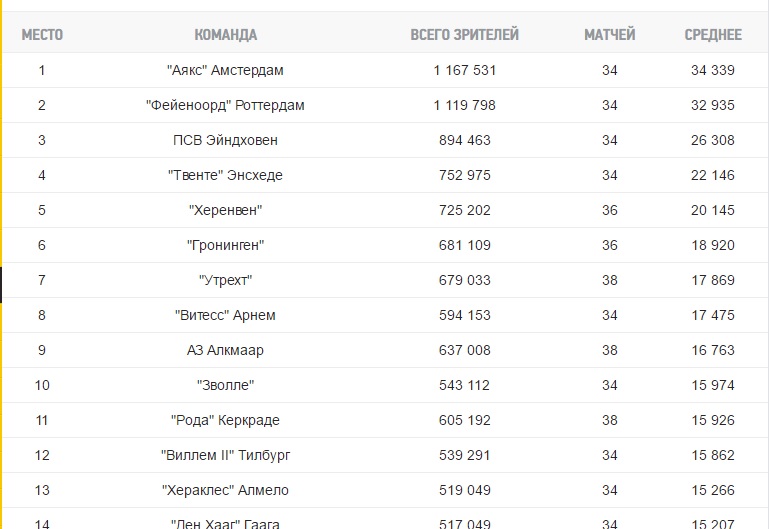Click the МЕСТО column header
The width and height of the screenshot is (769, 529).
(x=42, y=35)
